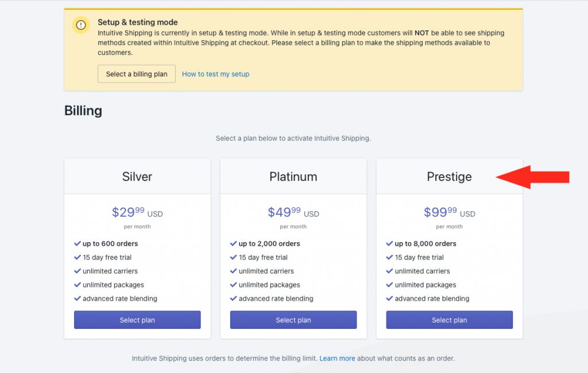Viewport: 588px width, 373px height.
Task: Click the Prestige plan heading
Action: pyautogui.click(x=449, y=177)
